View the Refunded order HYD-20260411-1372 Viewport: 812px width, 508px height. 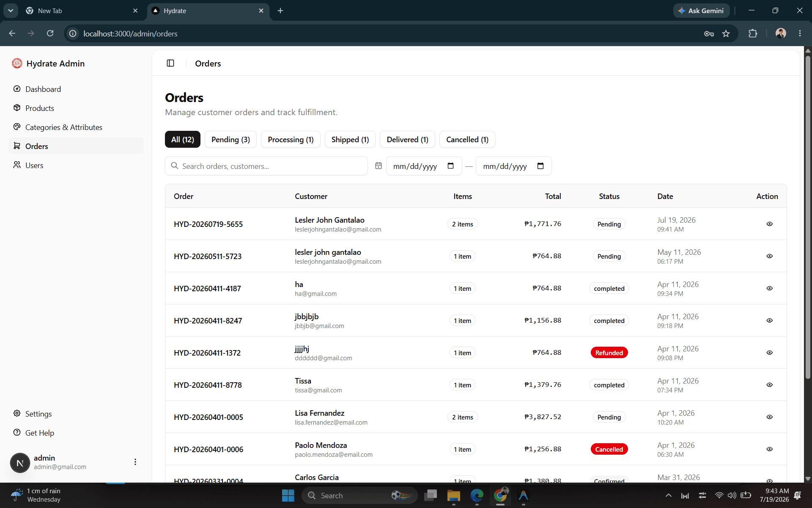769,353
